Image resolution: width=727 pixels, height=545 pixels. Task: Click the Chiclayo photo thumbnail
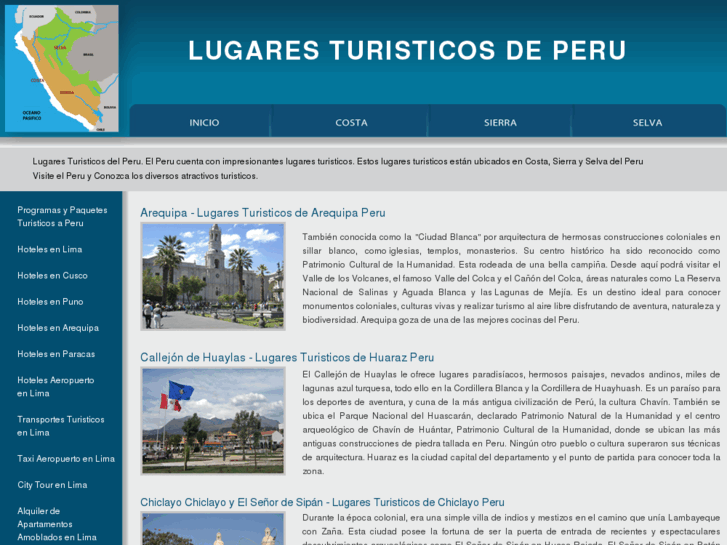click(213, 529)
